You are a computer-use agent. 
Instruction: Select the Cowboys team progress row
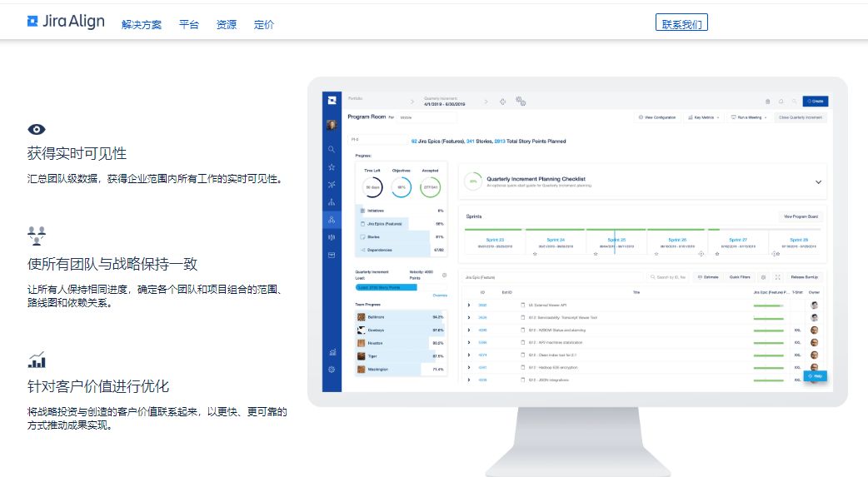[x=400, y=330]
